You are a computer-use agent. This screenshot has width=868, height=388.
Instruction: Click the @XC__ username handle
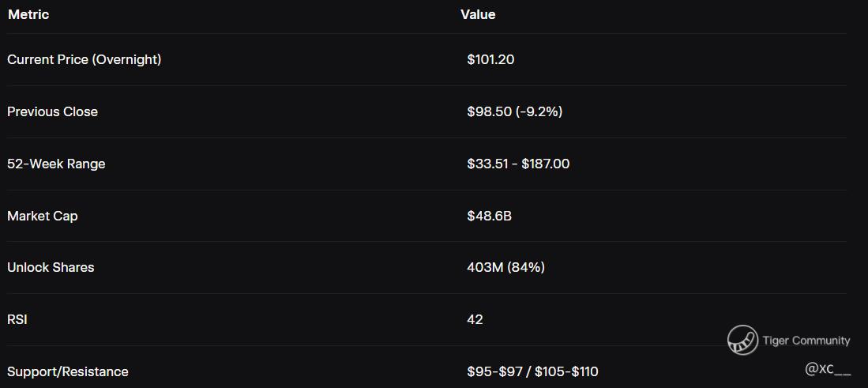click(x=828, y=369)
